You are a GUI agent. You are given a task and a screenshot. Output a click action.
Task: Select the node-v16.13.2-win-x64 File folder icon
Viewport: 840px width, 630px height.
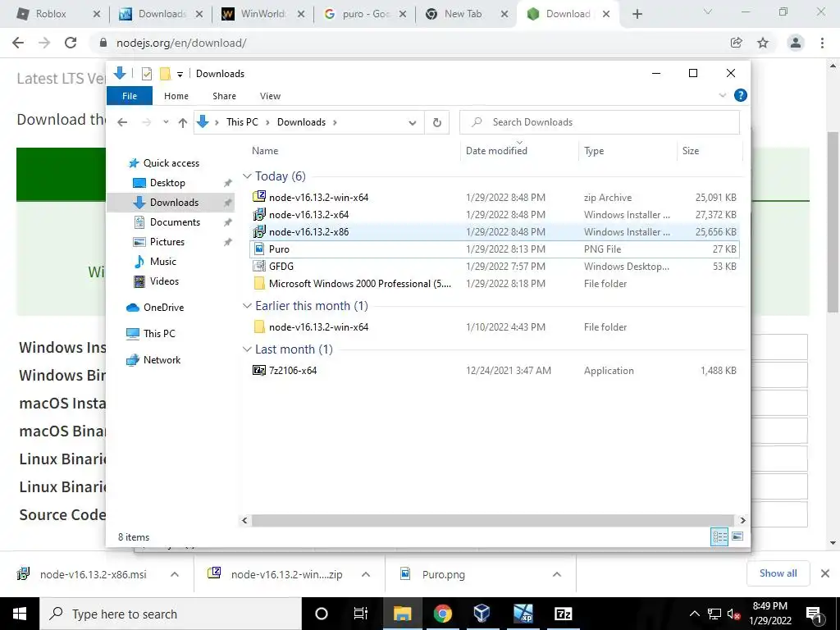click(259, 326)
